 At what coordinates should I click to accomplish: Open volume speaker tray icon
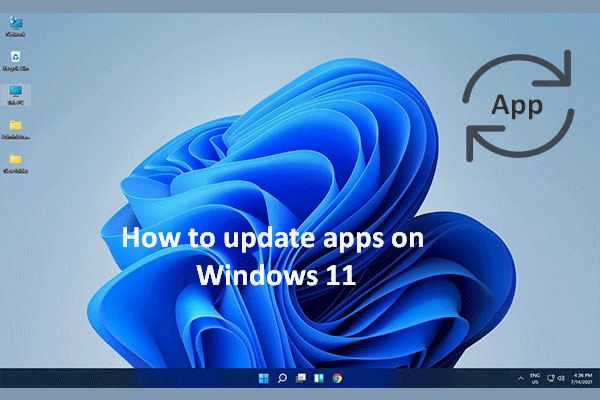coord(561,378)
